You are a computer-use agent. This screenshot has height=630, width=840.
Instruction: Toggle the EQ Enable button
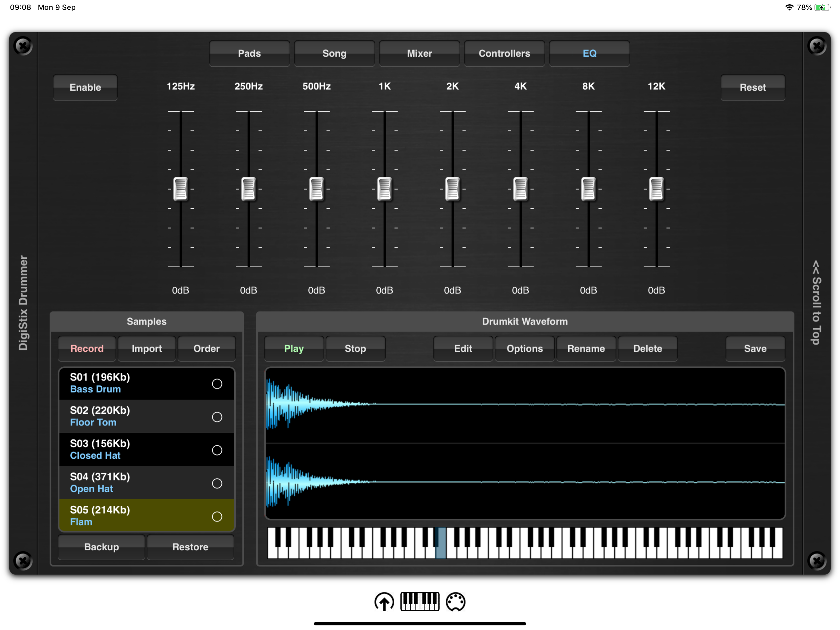click(85, 87)
